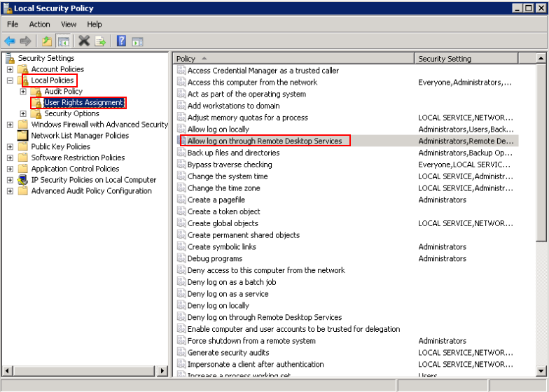
Task: Select Deny log on locally policy
Action: point(218,305)
